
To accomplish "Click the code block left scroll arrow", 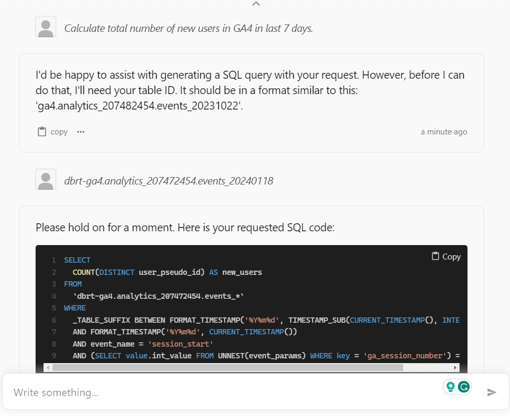I will click(x=48, y=367).
